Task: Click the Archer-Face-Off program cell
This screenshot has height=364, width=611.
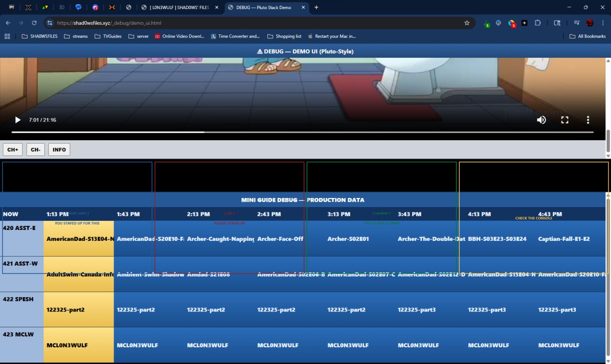Action: click(x=280, y=239)
